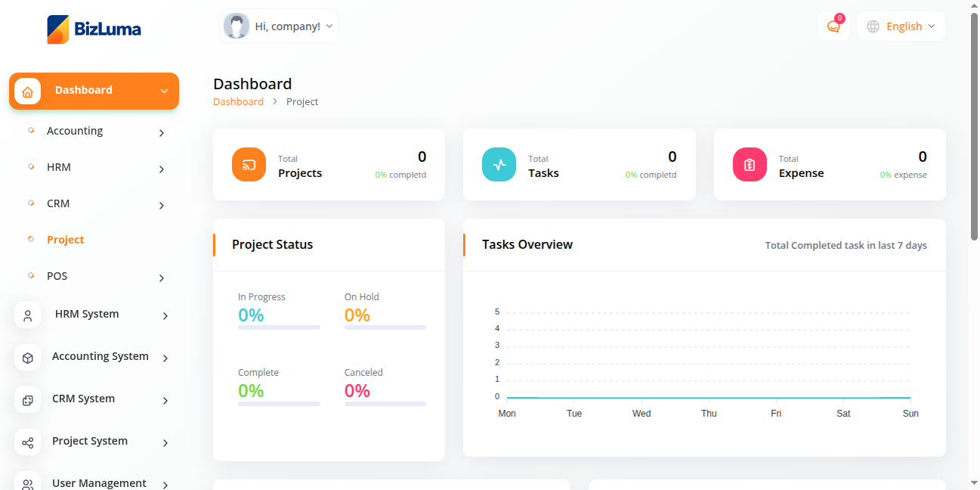This screenshot has width=980, height=490.
Task: Click the Dashboard home icon
Action: coord(28,91)
